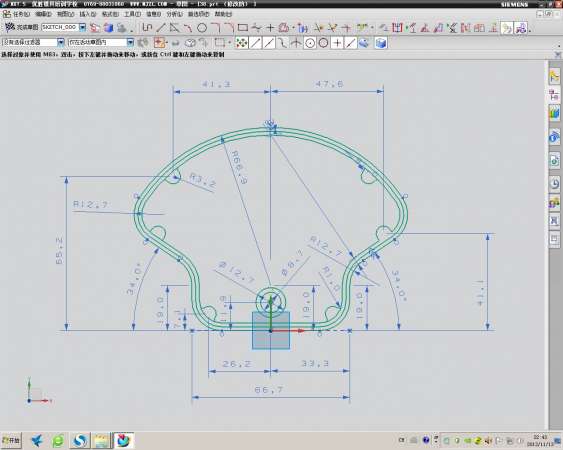563x450 pixels.
Task: Open the Edit (编辑) menu
Action: [x=43, y=14]
